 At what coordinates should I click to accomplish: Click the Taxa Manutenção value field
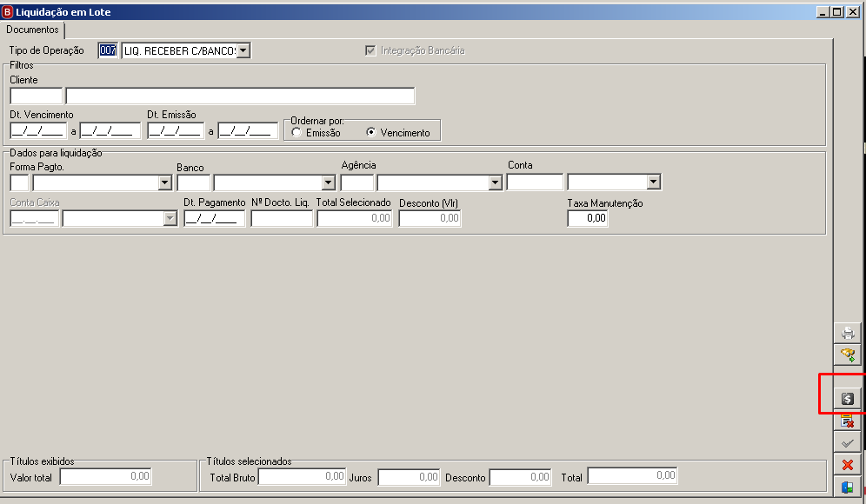pos(588,218)
